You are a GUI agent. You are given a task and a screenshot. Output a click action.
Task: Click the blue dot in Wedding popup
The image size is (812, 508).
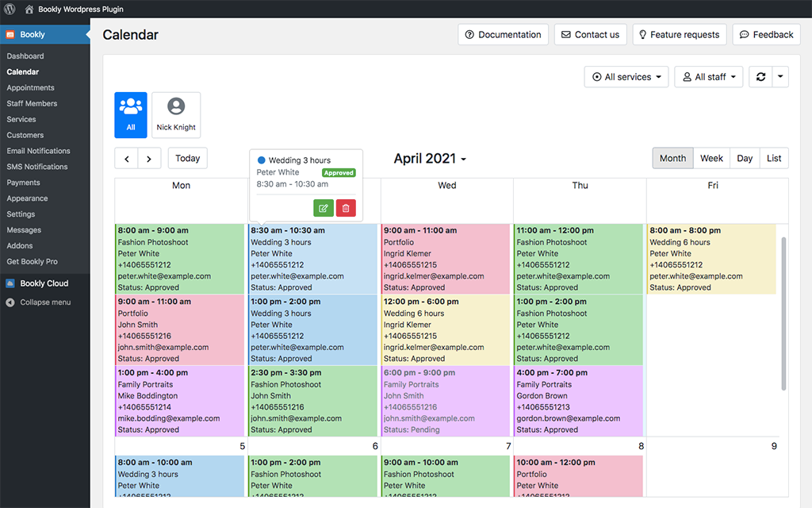coord(262,160)
